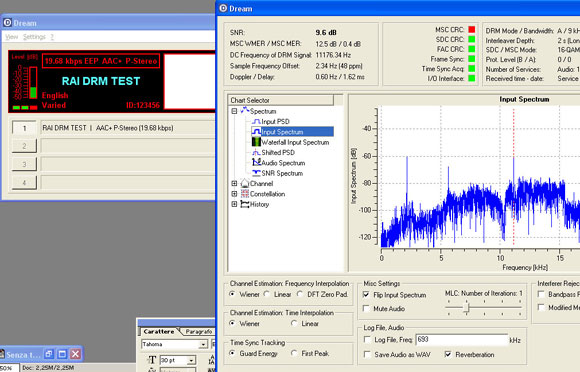Screen dimensions: 580x372
Task: Uncheck Flip Input Spectrum checkbox
Action: [x=367, y=295]
